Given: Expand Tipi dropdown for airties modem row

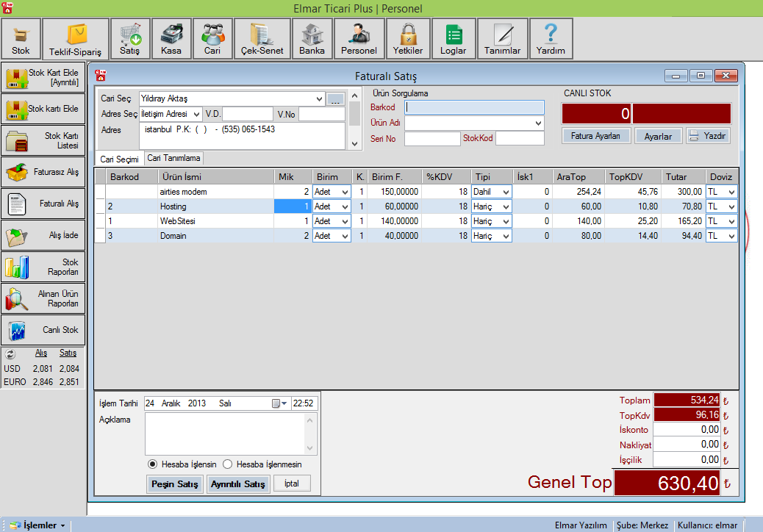Looking at the screenshot, I should [505, 192].
